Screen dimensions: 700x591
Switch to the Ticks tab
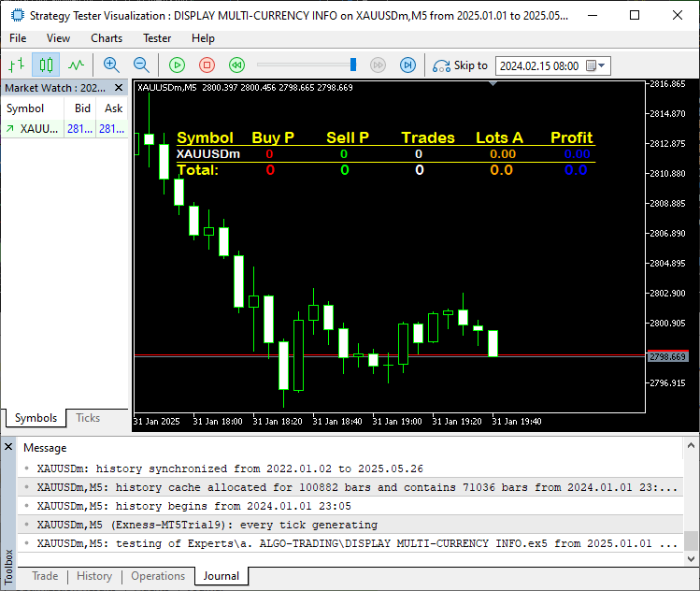point(88,418)
